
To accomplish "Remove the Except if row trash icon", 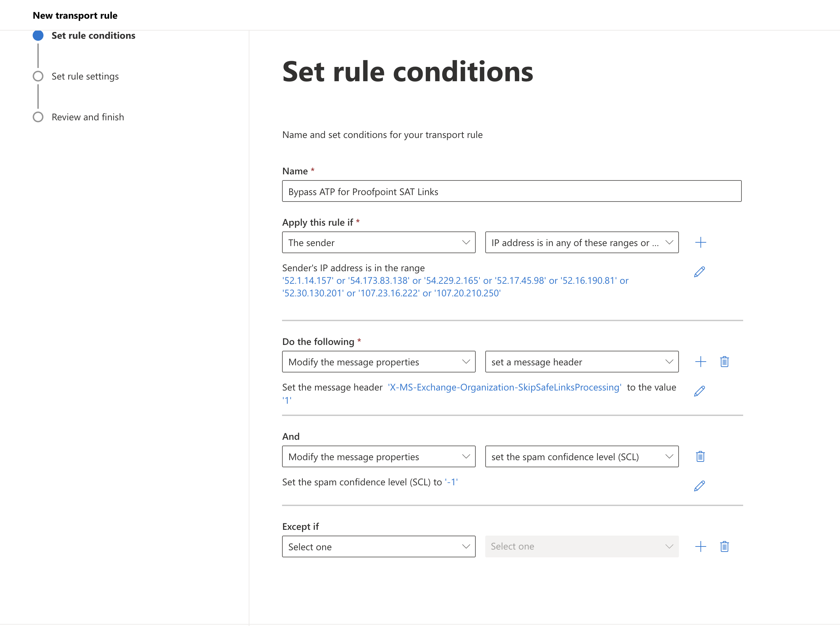I will [724, 546].
